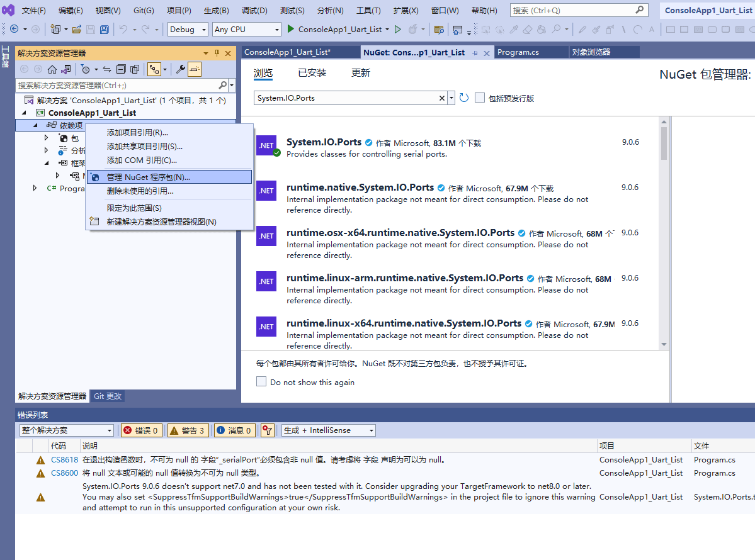
Task: Select 删除未使用的引用... in context menu
Action: click(x=169, y=191)
